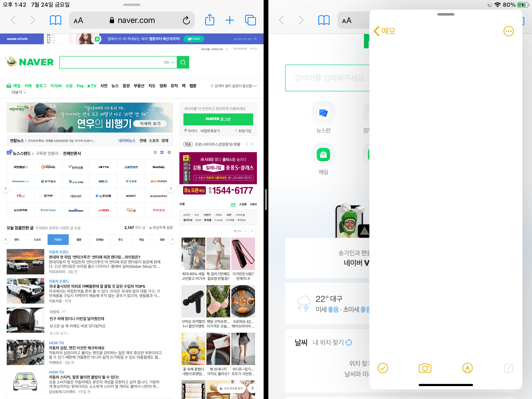Reload the naver.com page
This screenshot has width=532, height=399.
(186, 20)
